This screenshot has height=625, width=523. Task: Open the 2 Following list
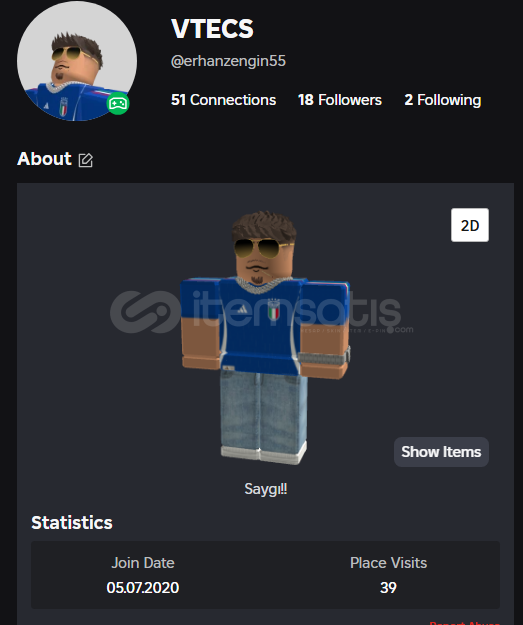442,100
